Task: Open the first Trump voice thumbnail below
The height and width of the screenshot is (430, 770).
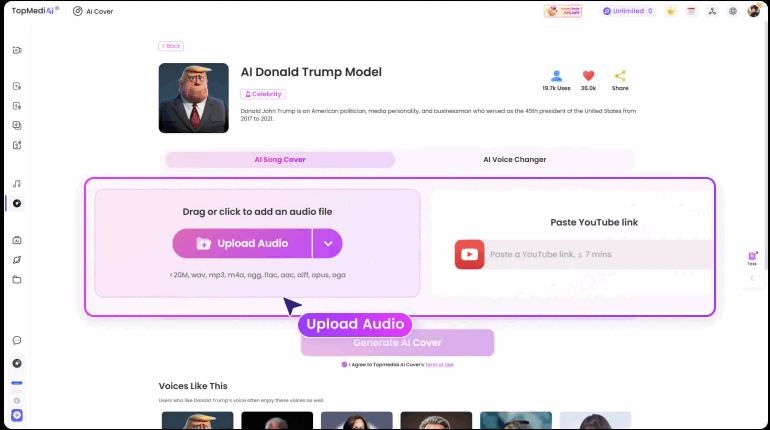Action: pyautogui.click(x=197, y=421)
